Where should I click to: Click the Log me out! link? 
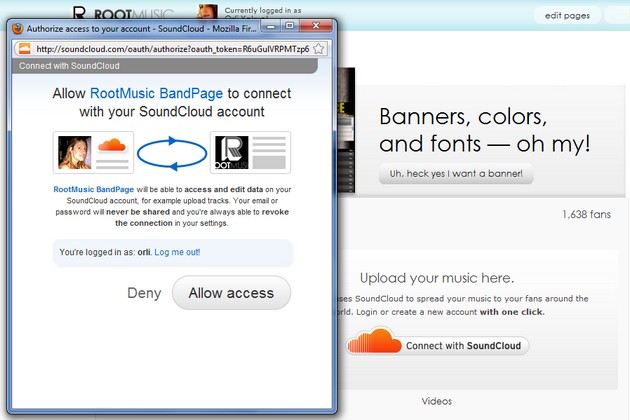[177, 252]
